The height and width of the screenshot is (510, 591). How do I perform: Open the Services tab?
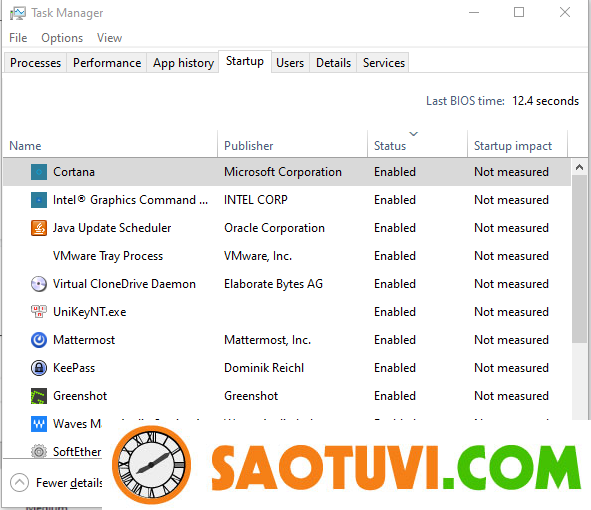pos(384,63)
